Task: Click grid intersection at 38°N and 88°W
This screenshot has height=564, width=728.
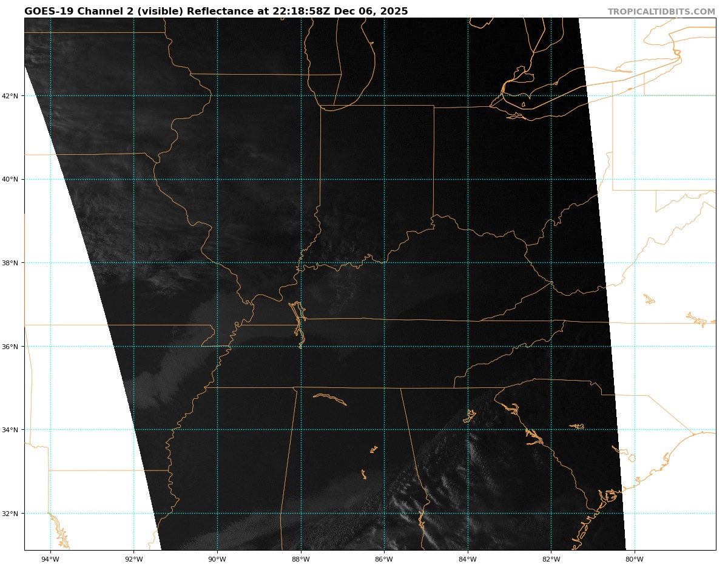Action: [x=300, y=263]
